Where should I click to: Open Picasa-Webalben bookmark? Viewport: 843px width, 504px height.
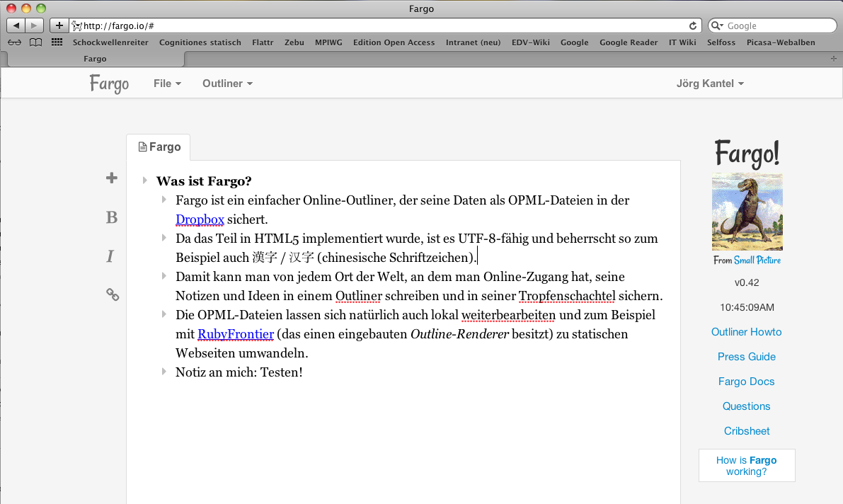point(781,42)
